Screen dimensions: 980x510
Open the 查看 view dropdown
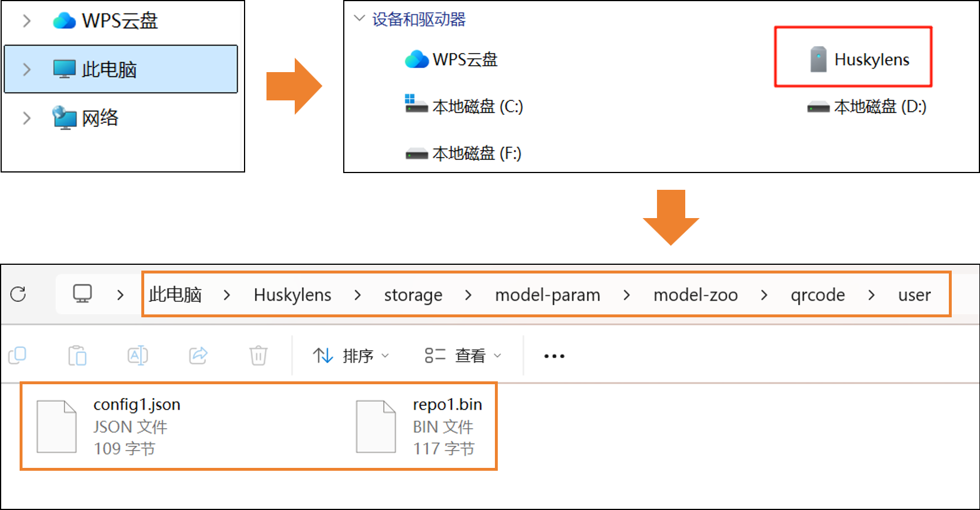coord(463,356)
